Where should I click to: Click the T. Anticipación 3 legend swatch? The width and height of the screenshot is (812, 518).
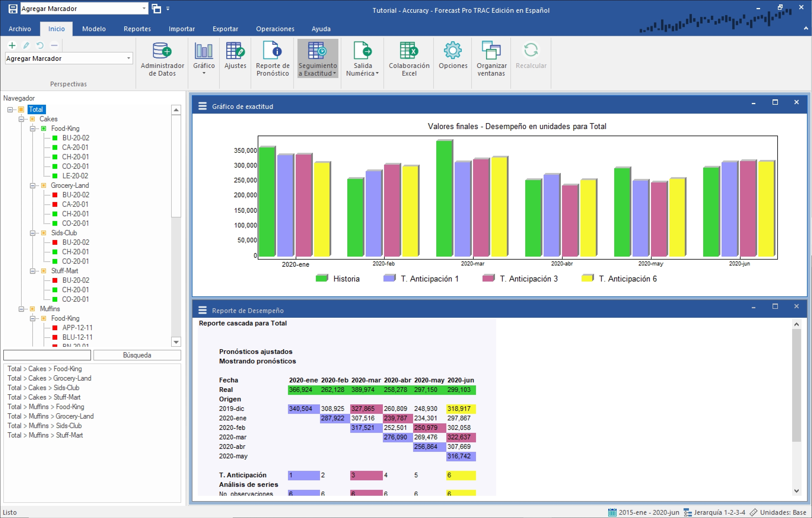coord(488,278)
